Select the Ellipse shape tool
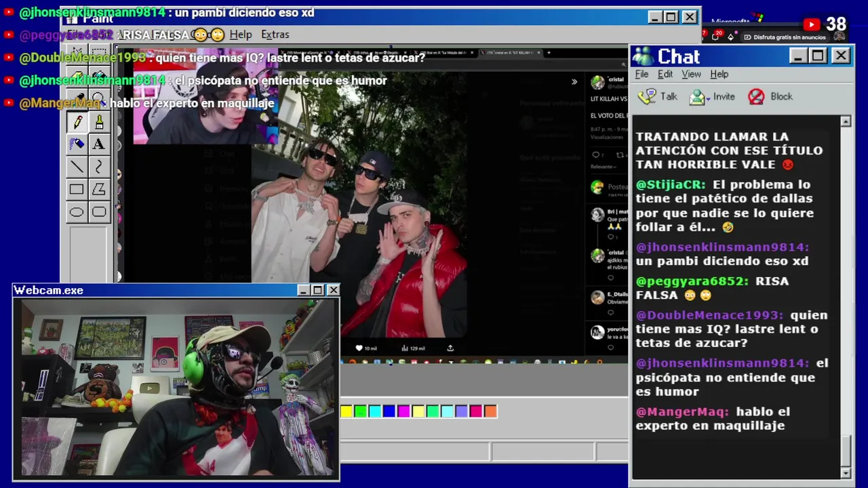Screen dimensions: 868x488 point(77,213)
